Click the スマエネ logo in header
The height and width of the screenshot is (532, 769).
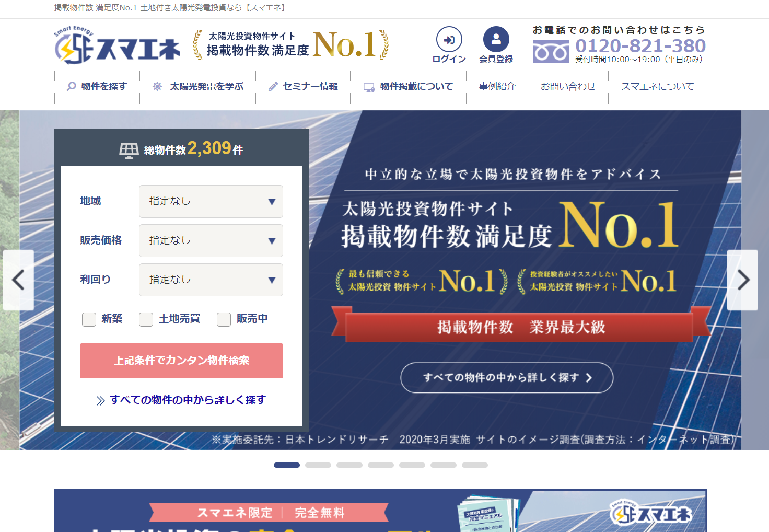[x=117, y=45]
